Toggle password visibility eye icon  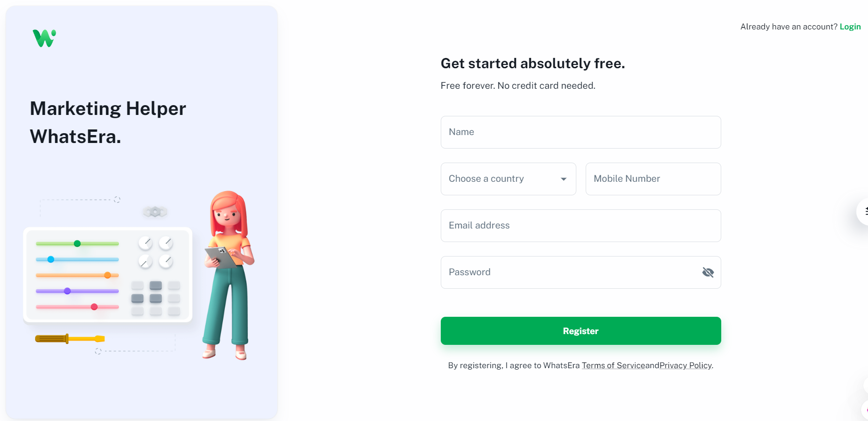[708, 272]
